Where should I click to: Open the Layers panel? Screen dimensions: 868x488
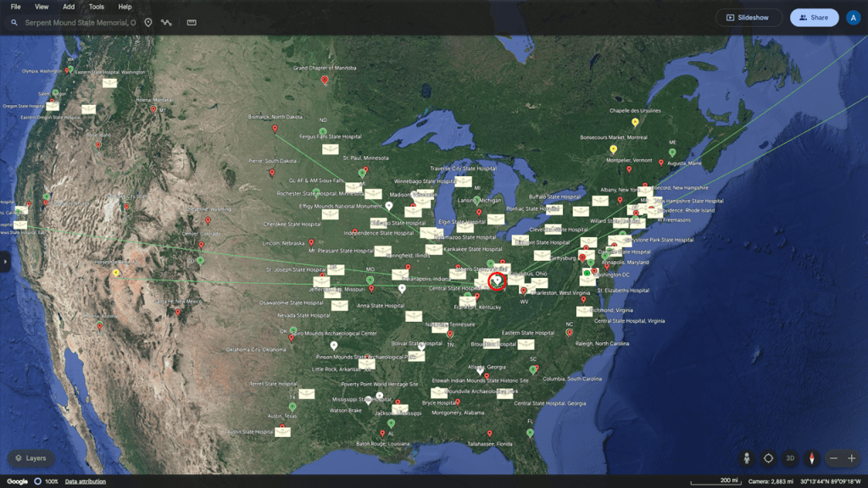pyautogui.click(x=31, y=458)
